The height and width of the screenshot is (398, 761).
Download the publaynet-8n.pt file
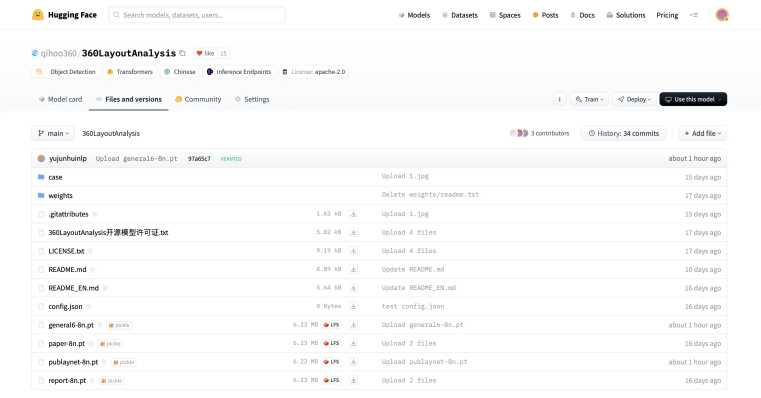tap(353, 362)
